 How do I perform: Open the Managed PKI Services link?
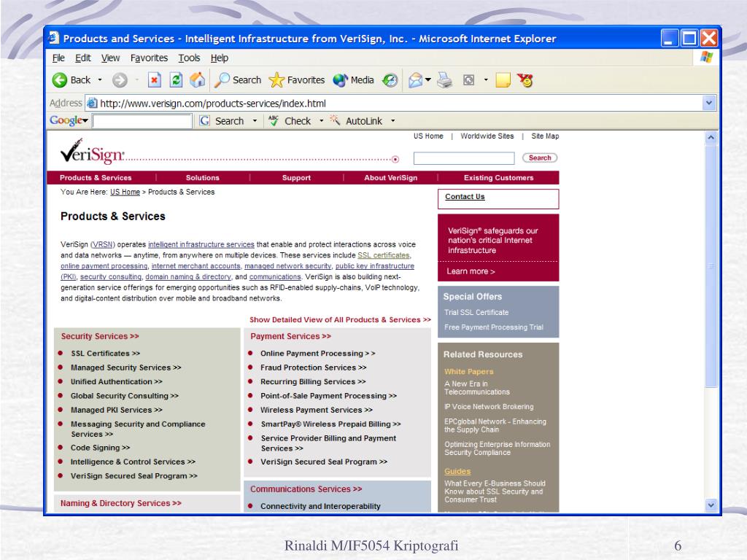click(x=116, y=410)
